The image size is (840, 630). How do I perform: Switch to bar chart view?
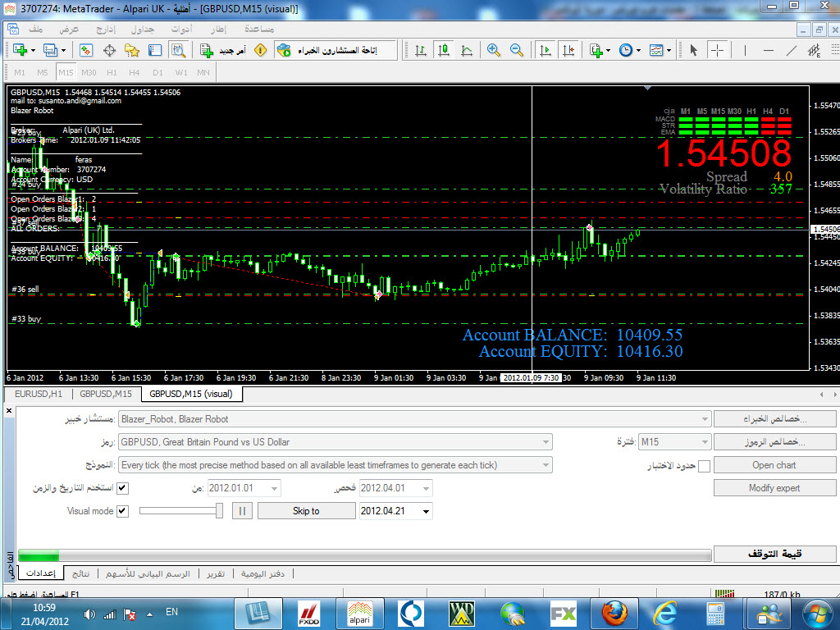coord(421,50)
